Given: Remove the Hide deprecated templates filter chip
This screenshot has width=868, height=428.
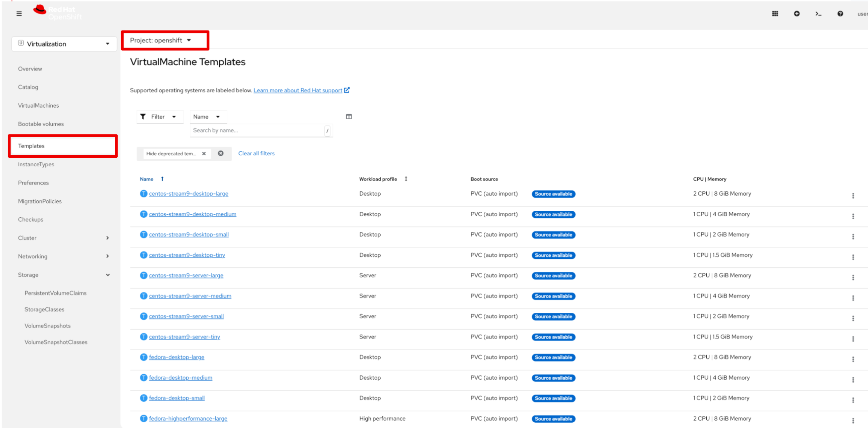Looking at the screenshot, I should pos(204,154).
